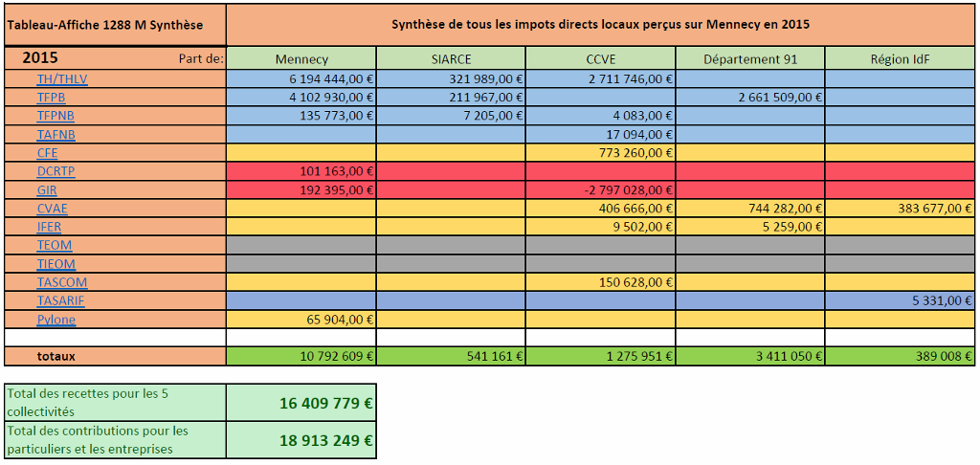The width and height of the screenshot is (980, 465).
Task: Click the Département 91 header cell
Action: pyautogui.click(x=750, y=59)
